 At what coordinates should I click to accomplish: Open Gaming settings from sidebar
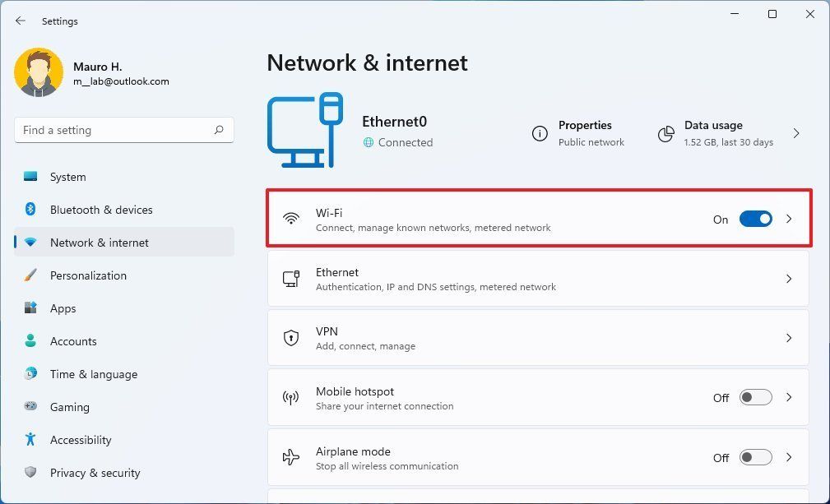pyautogui.click(x=70, y=407)
